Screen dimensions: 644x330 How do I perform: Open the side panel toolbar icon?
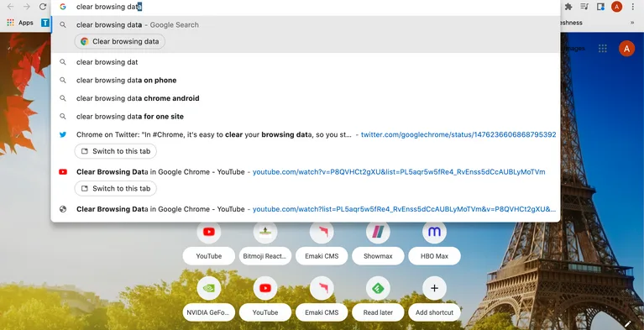pyautogui.click(x=600, y=7)
